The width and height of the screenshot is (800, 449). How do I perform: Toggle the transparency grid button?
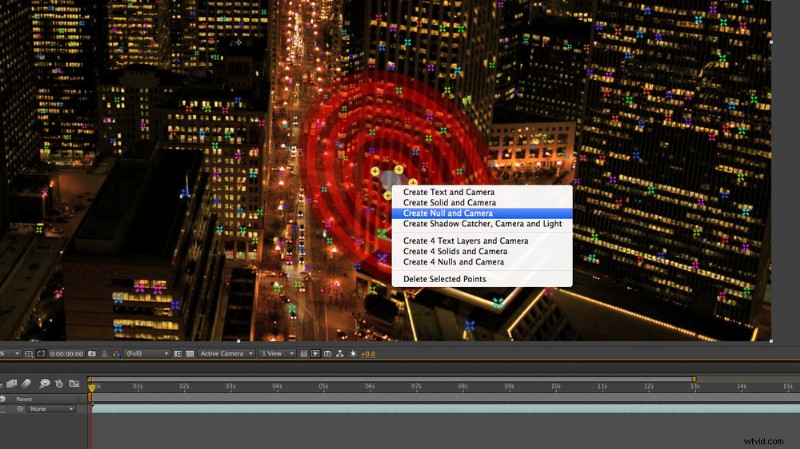(190, 354)
